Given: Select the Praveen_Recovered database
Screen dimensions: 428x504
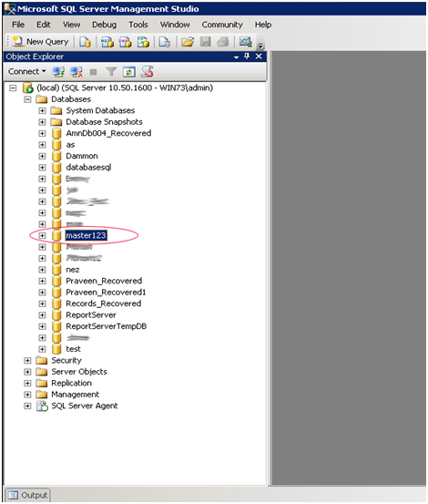Looking at the screenshot, I should point(104,281).
